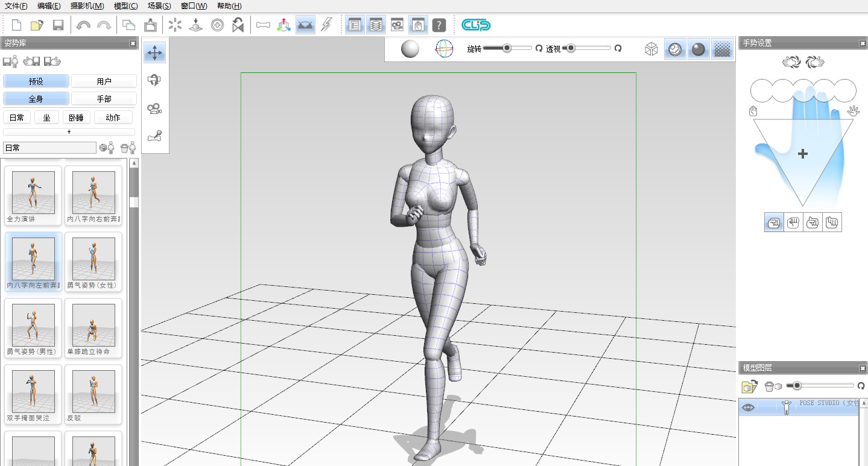Close the 姿势库 panel

(x=133, y=43)
